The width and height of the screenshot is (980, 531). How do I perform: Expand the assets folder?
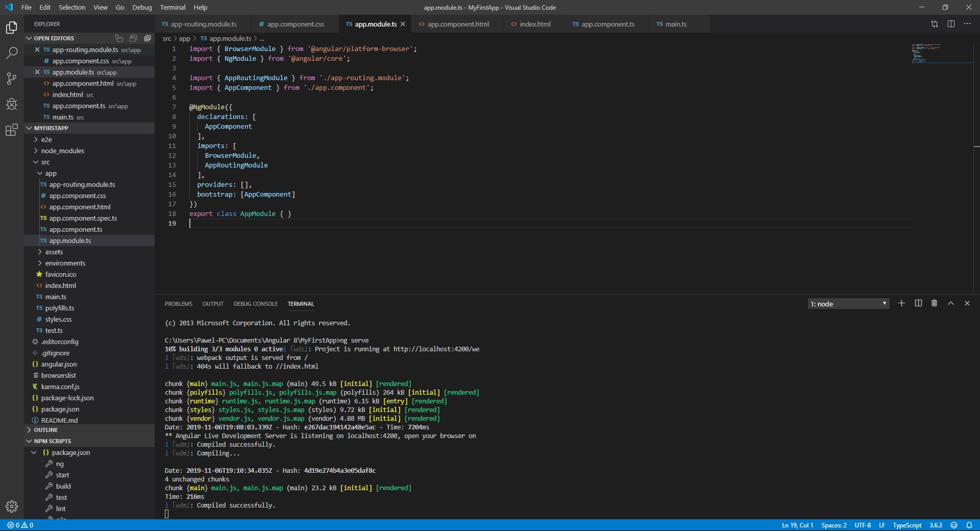coord(54,252)
